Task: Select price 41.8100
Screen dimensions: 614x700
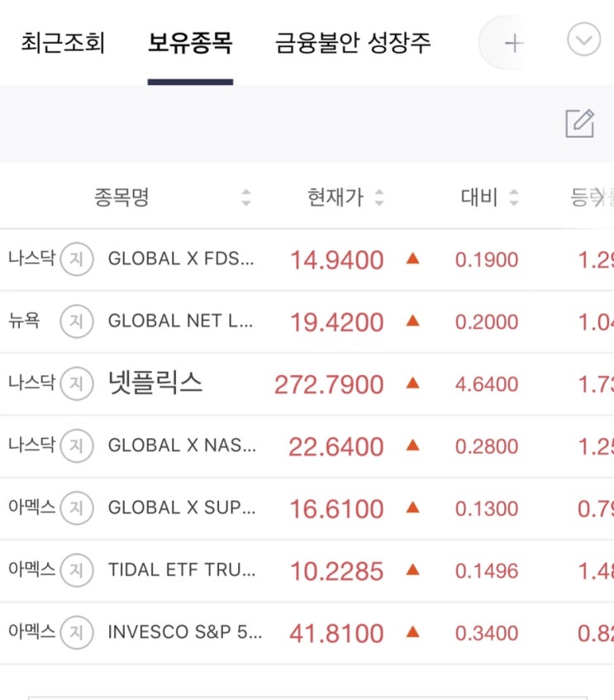Action: (x=337, y=633)
